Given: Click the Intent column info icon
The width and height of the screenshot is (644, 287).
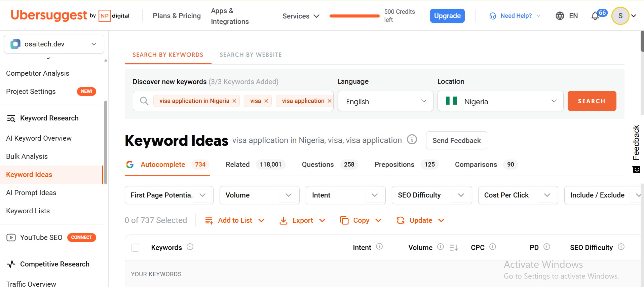Looking at the screenshot, I should 379,247.
